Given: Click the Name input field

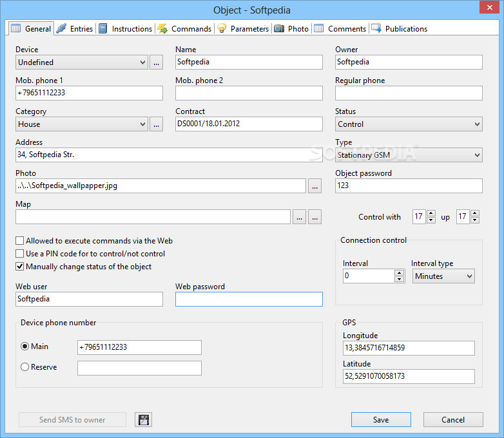Looking at the screenshot, I should click(x=249, y=62).
